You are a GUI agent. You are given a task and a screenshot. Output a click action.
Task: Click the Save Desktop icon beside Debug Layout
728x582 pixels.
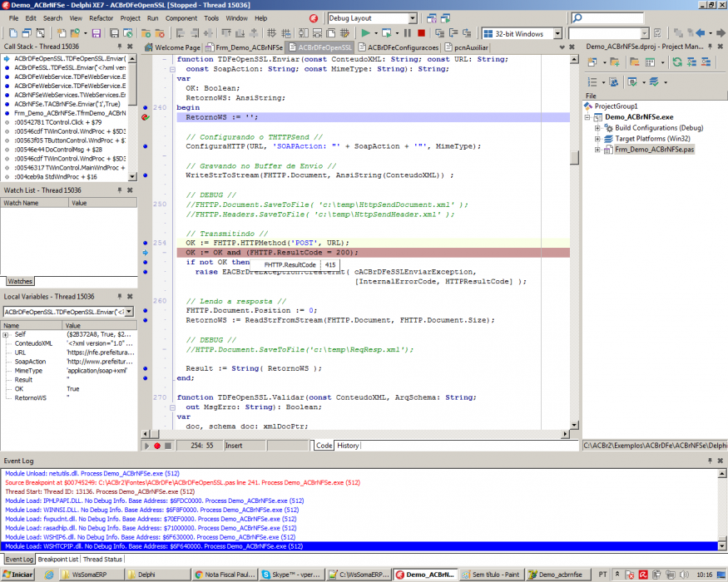pos(431,18)
